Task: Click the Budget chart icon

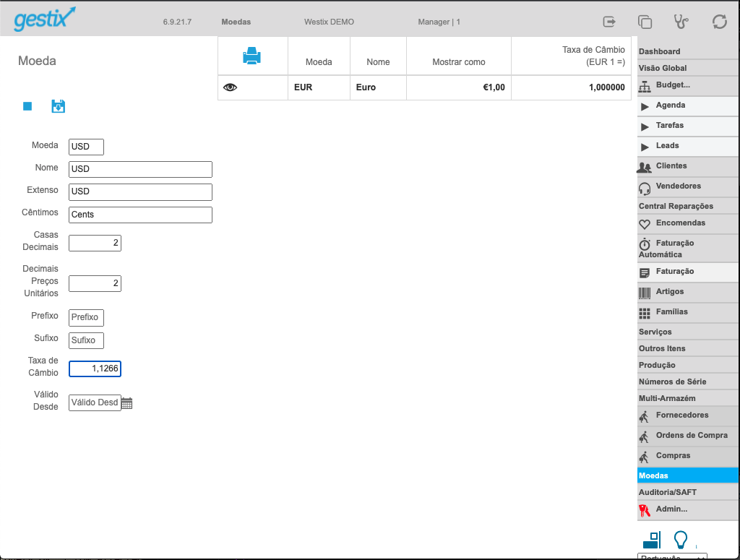Action: 645,86
